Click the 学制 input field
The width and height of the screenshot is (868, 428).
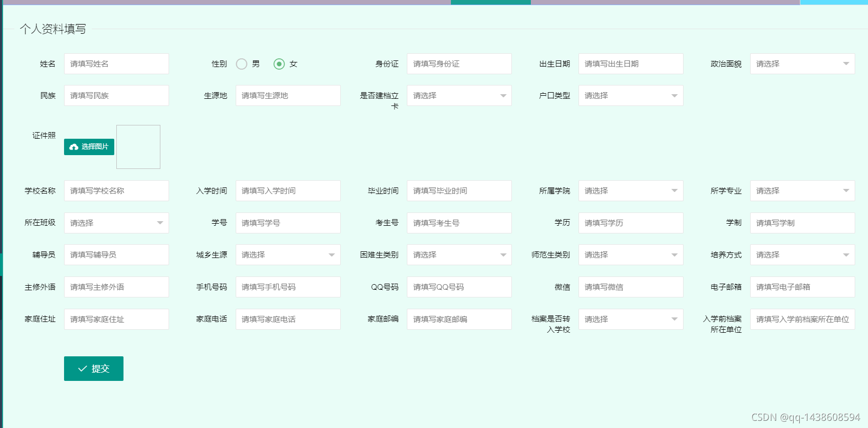coord(802,223)
